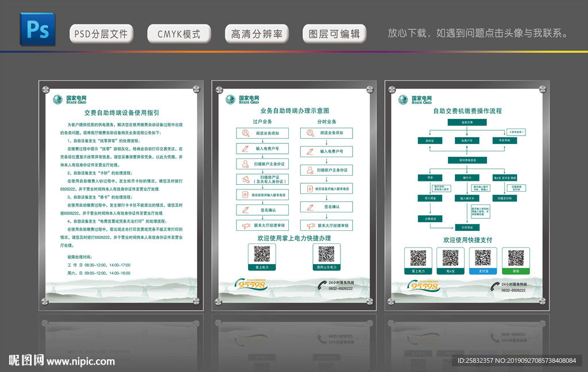Click the reading icon next to 阅读业务须知
Screen dimensions: 588x372
tap(245, 132)
